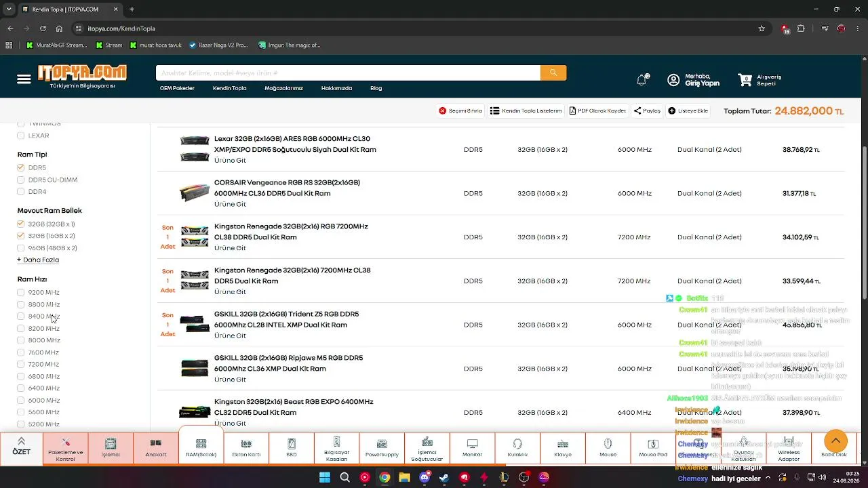Open the Chrome extensions puzzle icon
This screenshot has height=488, width=868.
[801, 28]
